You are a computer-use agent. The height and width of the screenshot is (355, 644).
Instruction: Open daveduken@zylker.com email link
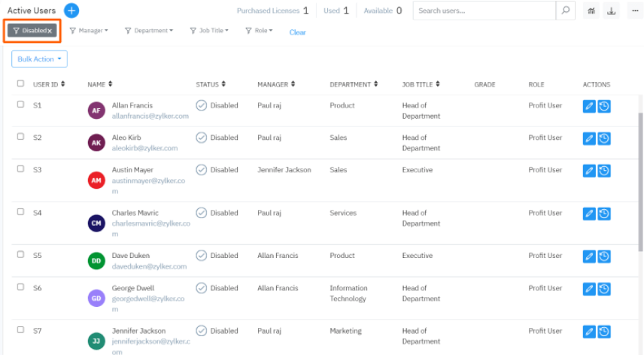click(149, 266)
